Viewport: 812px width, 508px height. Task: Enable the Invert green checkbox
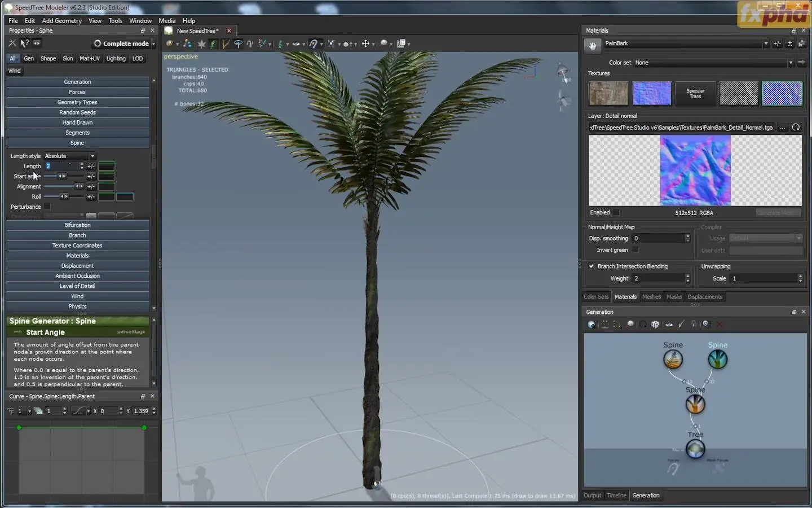pos(636,250)
